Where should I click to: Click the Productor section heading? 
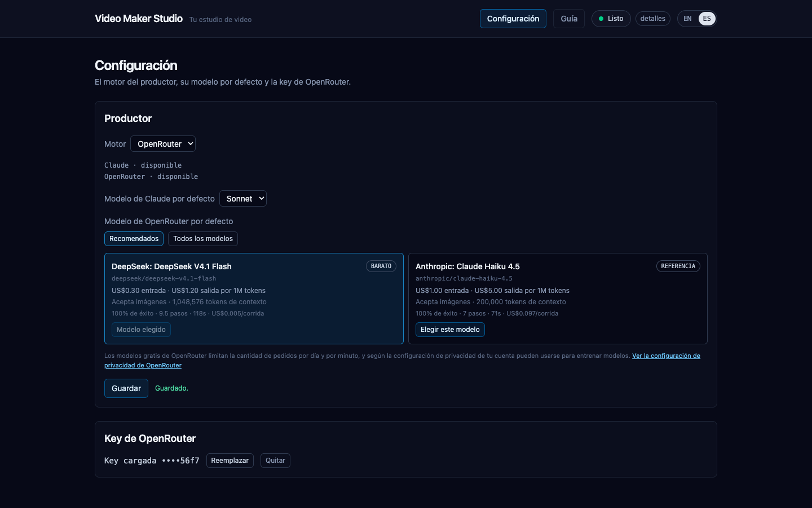coord(128,119)
